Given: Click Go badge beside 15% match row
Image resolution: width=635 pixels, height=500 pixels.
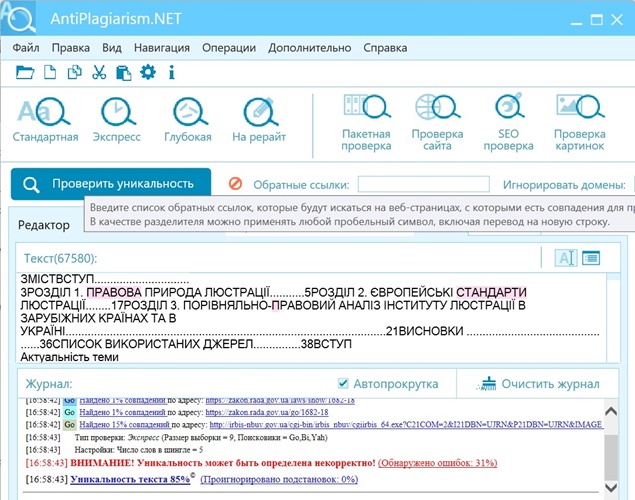Looking at the screenshot, I should (70, 425).
